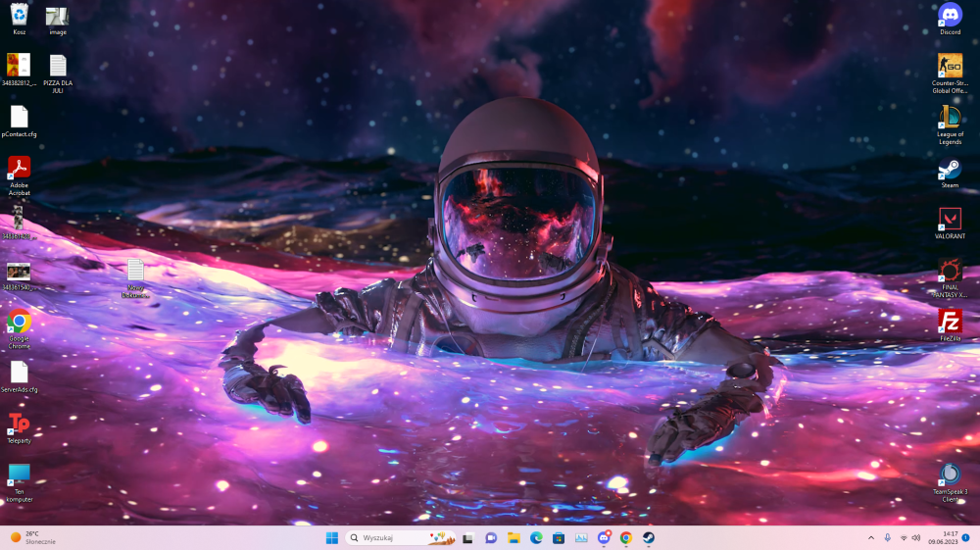Launch FINAL FANTASY shortcut
980x550 pixels.
click(x=950, y=278)
